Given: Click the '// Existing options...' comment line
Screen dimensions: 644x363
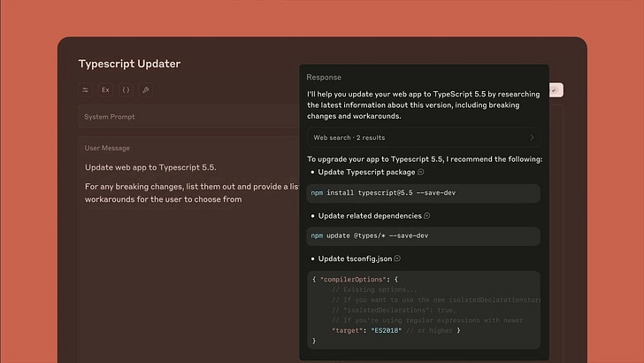Looking at the screenshot, I should pyautogui.click(x=374, y=290).
